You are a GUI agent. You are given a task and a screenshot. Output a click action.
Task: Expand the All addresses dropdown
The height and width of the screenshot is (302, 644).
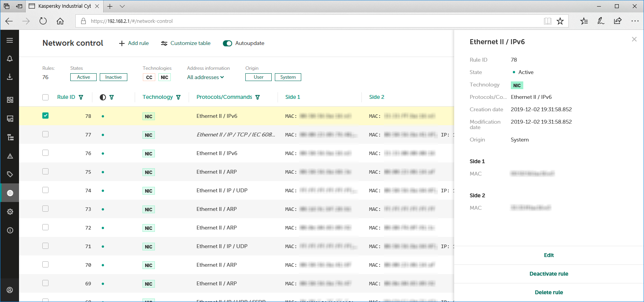[205, 77]
